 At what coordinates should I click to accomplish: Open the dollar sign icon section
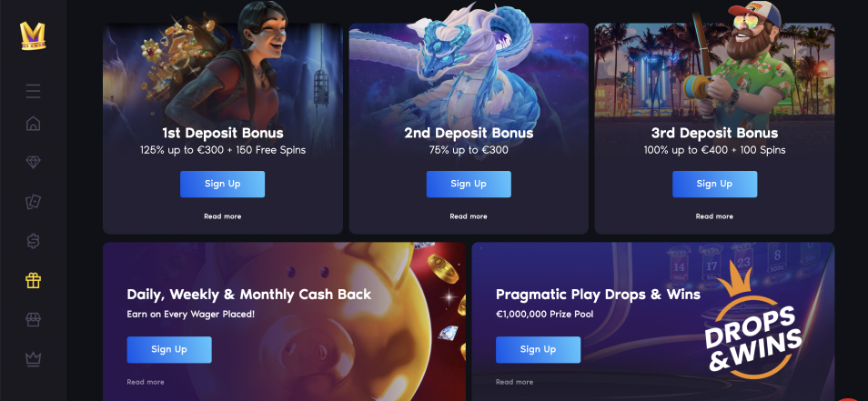coord(34,241)
